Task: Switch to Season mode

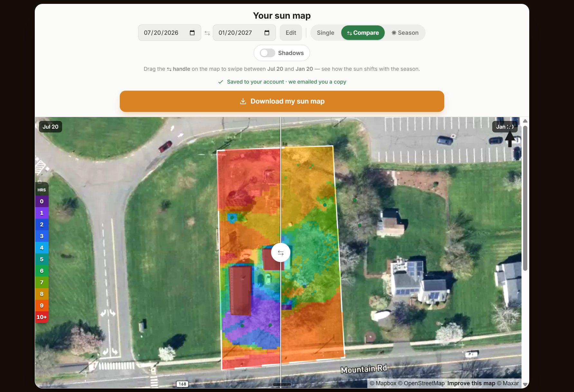Action: (405, 33)
